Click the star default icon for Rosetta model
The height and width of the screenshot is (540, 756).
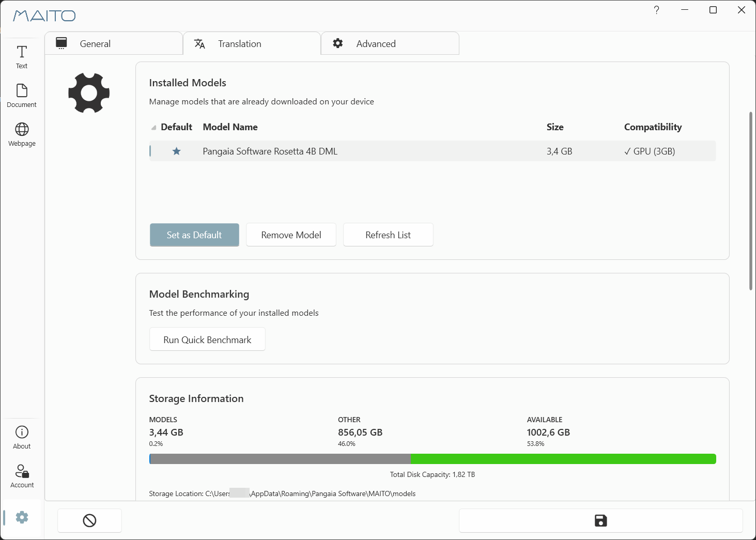(x=176, y=151)
